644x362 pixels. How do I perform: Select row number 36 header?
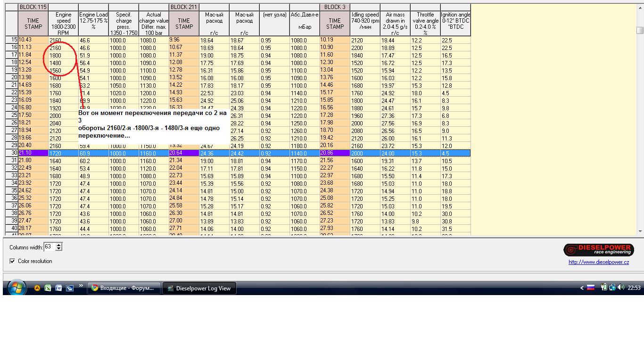(12, 198)
